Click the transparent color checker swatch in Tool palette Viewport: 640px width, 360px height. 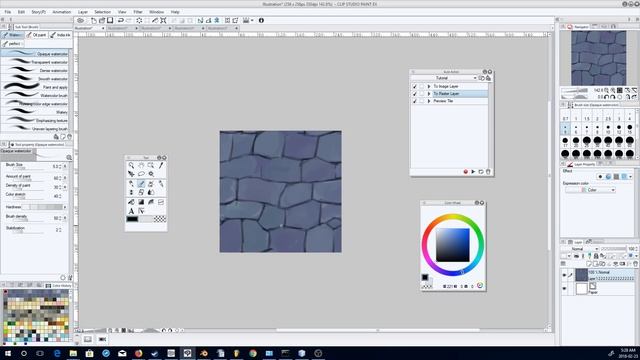160,219
